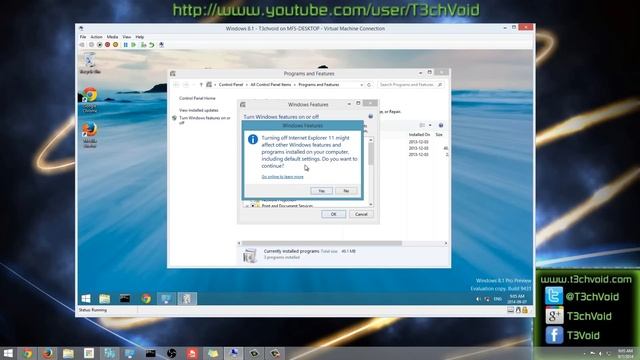
Task: Select the Google Chrome desktop shortcut in the VM
Action: [90, 100]
